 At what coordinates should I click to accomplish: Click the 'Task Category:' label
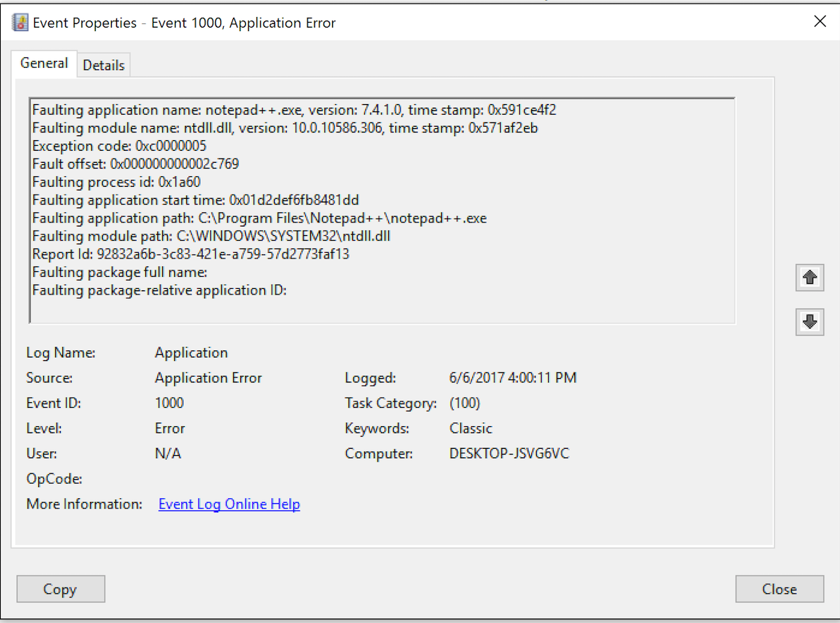(x=390, y=403)
